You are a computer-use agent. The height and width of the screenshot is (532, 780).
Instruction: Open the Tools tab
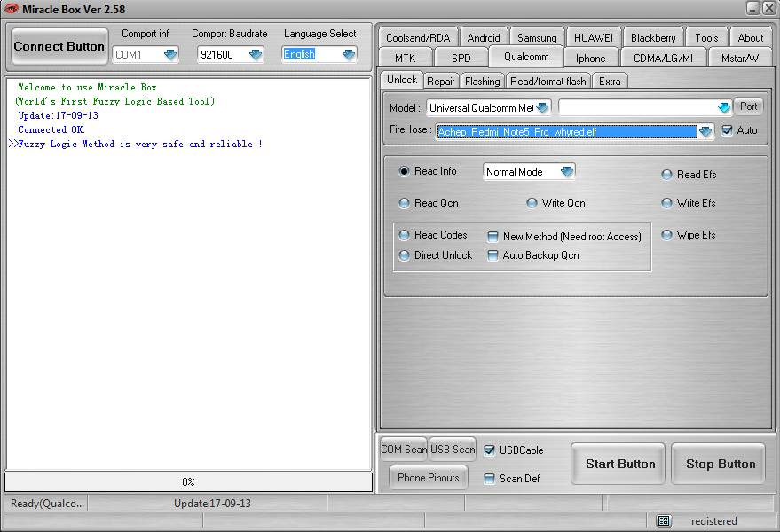706,38
